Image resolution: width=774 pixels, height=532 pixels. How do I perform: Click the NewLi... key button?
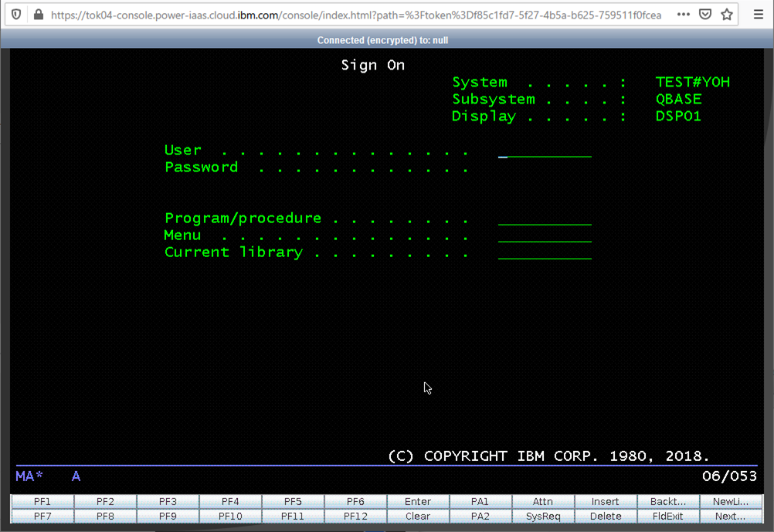731,501
